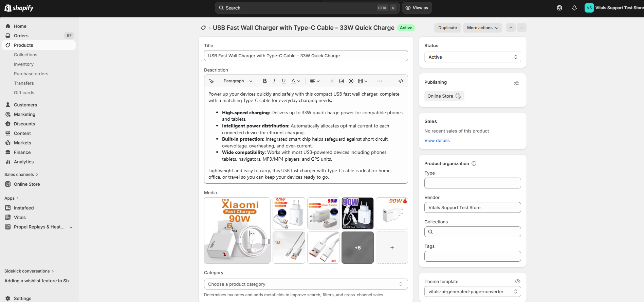Viewport: 644px width, 302px height.
Task: Show HTML code view
Action: 401,81
